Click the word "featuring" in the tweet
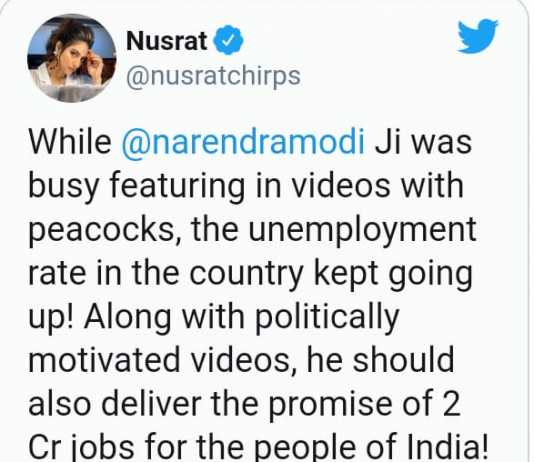 (x=177, y=187)
